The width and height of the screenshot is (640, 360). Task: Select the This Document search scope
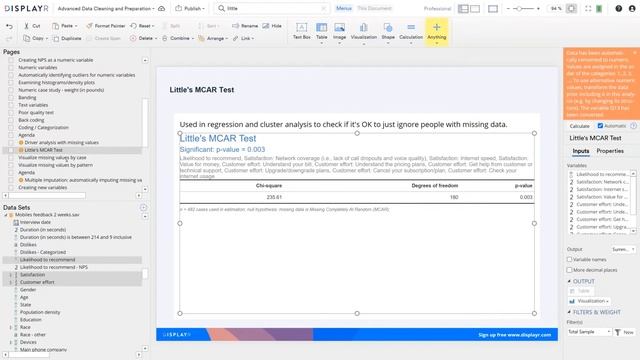click(x=374, y=8)
